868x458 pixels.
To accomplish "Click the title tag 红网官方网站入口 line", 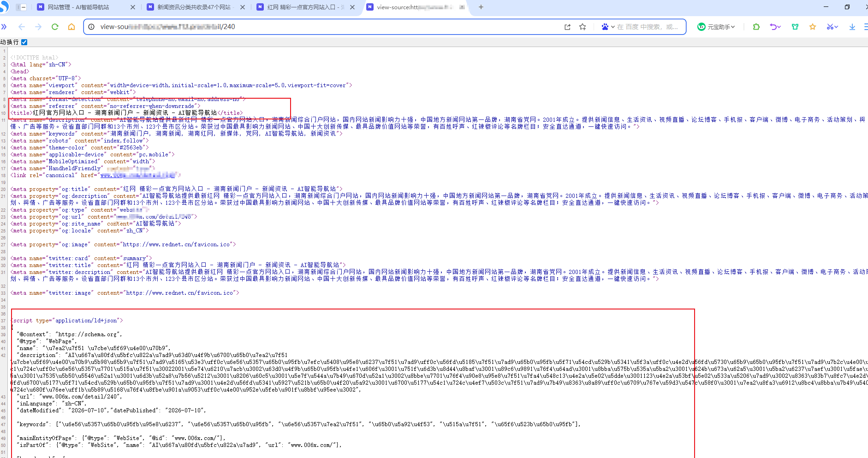I will point(127,113).
